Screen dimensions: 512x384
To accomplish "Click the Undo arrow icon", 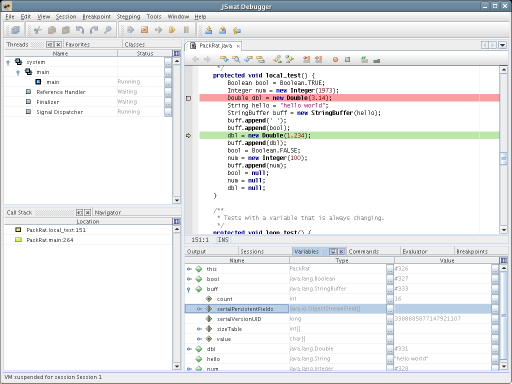I will [80, 30].
